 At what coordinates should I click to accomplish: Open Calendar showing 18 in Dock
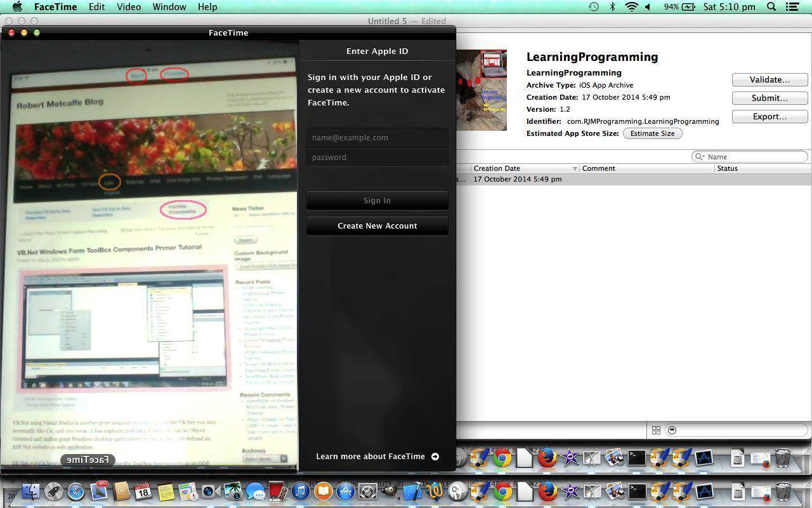point(143,491)
